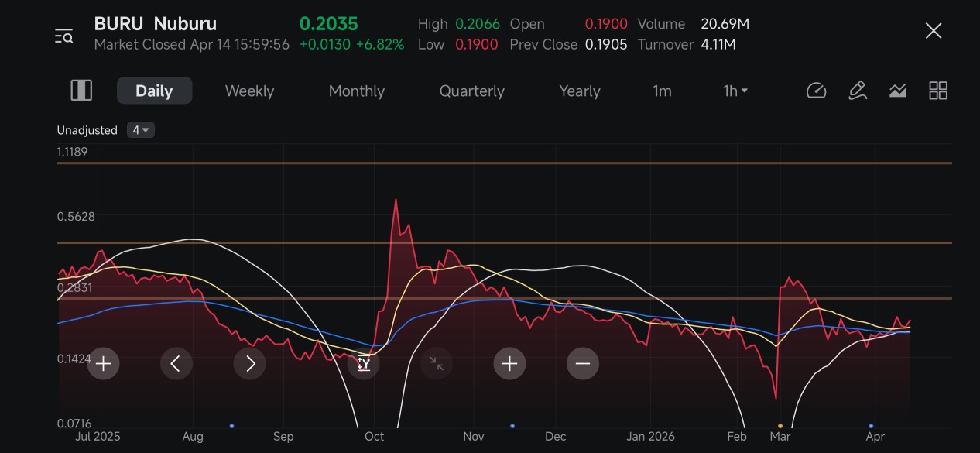
Task: Click the Volume 20.69M value
Action: tap(725, 24)
